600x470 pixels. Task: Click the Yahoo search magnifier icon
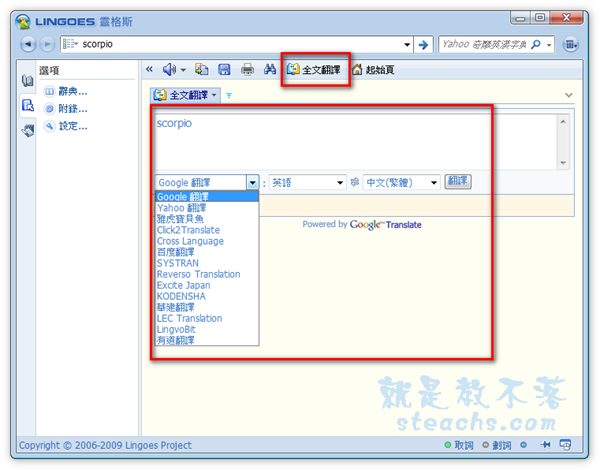tap(536, 44)
